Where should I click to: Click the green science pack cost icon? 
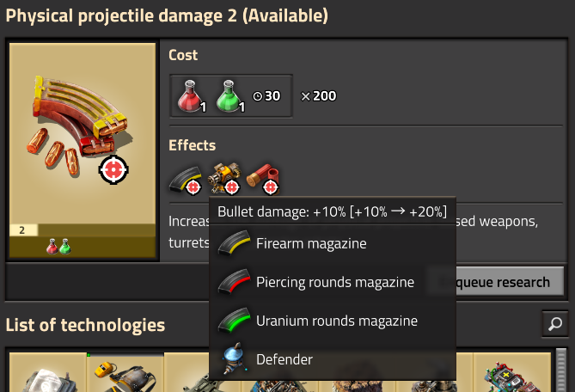[230, 96]
